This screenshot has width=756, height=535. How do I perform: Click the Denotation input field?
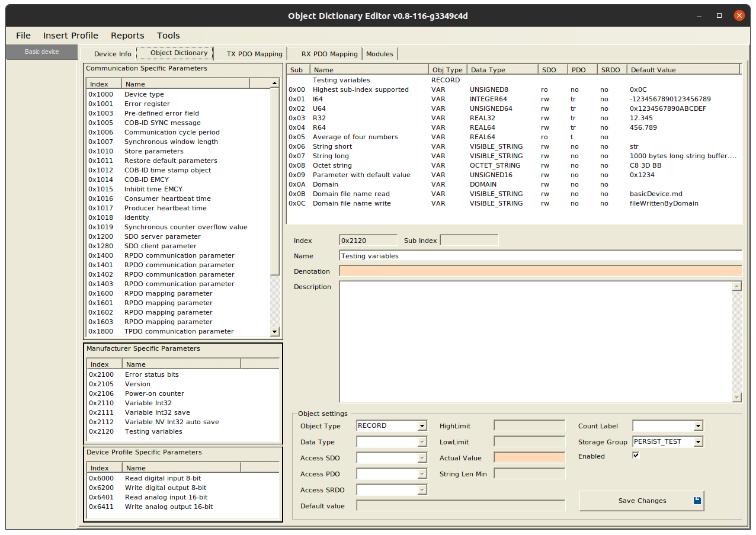pos(540,271)
